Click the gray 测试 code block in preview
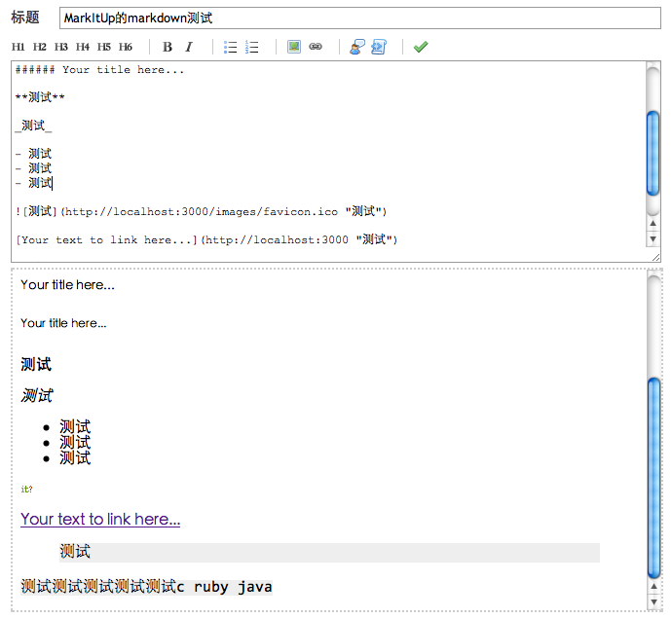The width and height of the screenshot is (672, 618). pyautogui.click(x=329, y=553)
